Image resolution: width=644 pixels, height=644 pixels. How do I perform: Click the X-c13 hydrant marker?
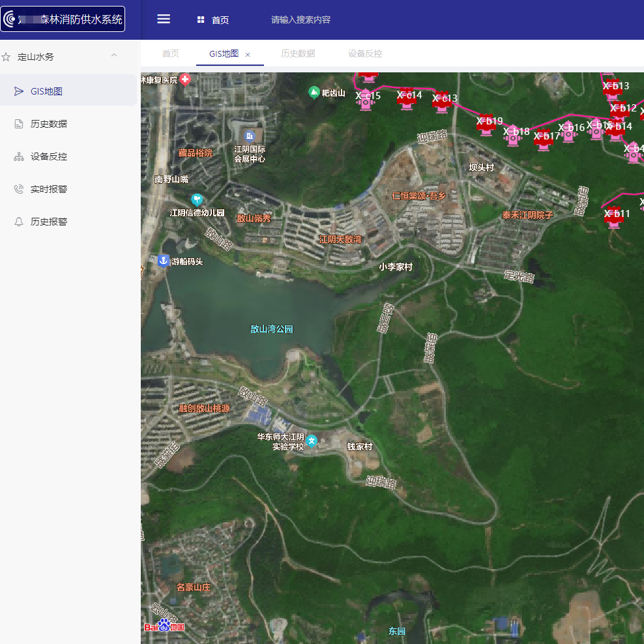(x=443, y=102)
